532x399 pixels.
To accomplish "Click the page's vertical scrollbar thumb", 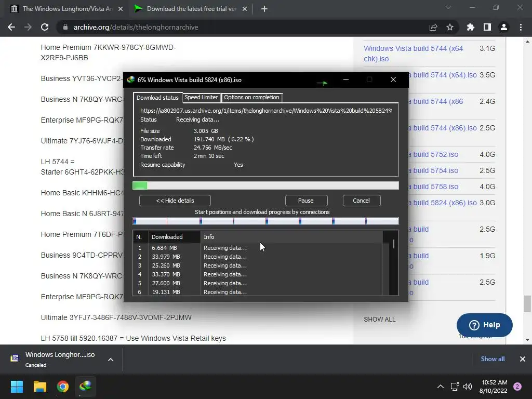I will point(527,303).
